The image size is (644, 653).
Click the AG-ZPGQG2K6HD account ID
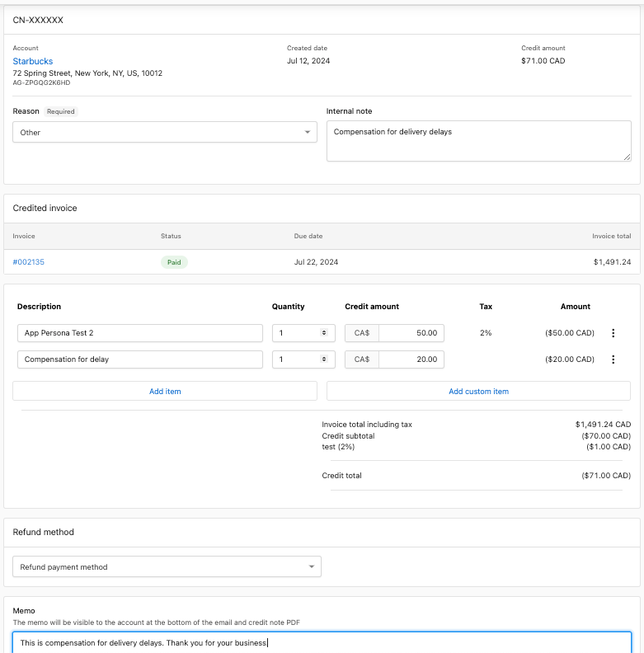tap(42, 83)
